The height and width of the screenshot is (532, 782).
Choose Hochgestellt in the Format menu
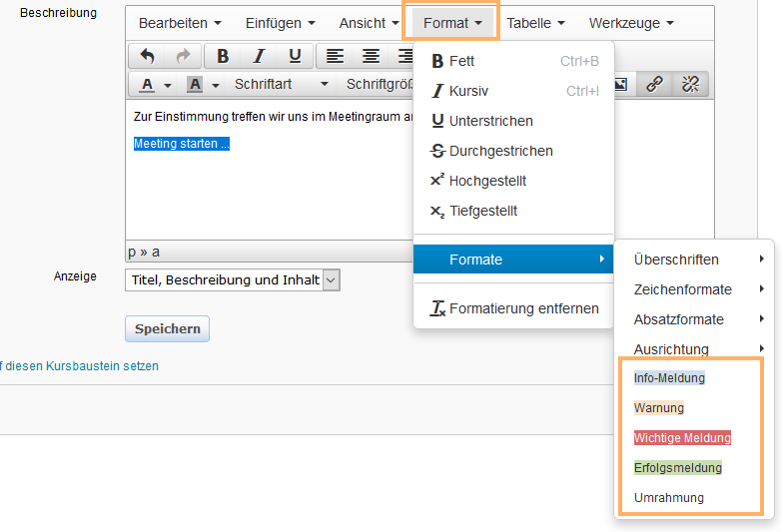pyautogui.click(x=513, y=181)
